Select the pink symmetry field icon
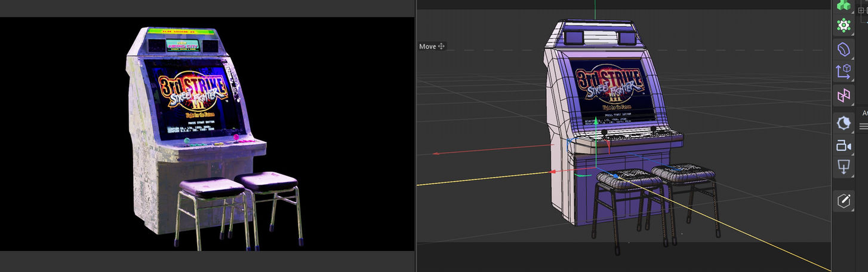Screen dimensions: 868x272 (x=843, y=95)
